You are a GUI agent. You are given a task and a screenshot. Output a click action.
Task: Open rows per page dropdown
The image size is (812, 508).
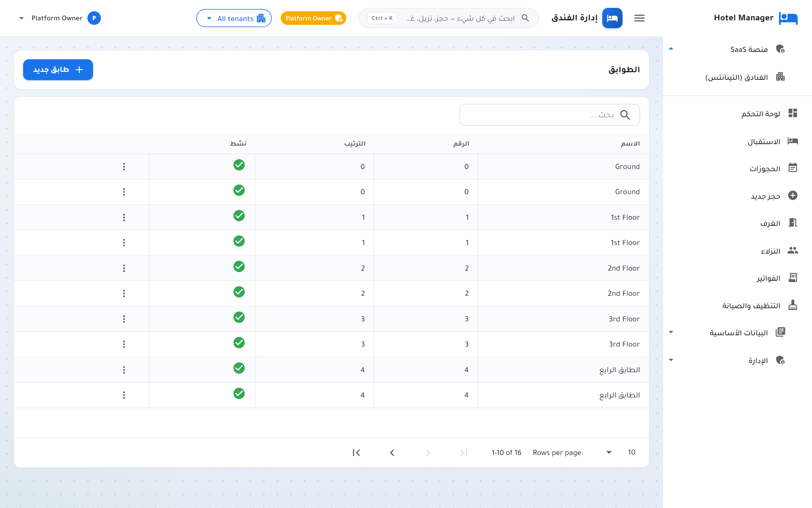(x=620, y=452)
